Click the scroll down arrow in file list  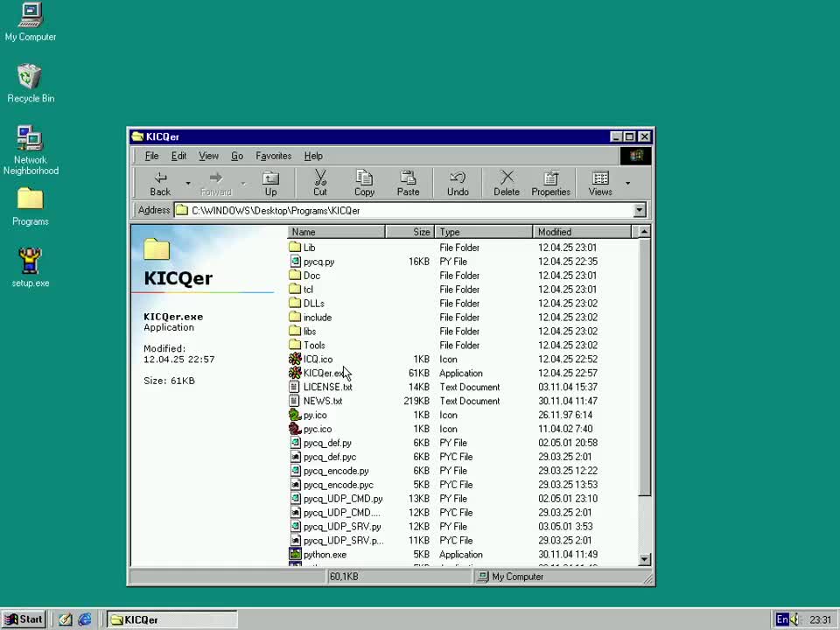[x=644, y=560]
